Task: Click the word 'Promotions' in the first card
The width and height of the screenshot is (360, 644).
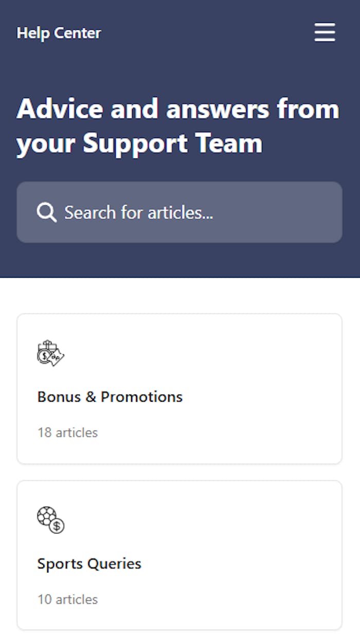Action: tap(141, 397)
